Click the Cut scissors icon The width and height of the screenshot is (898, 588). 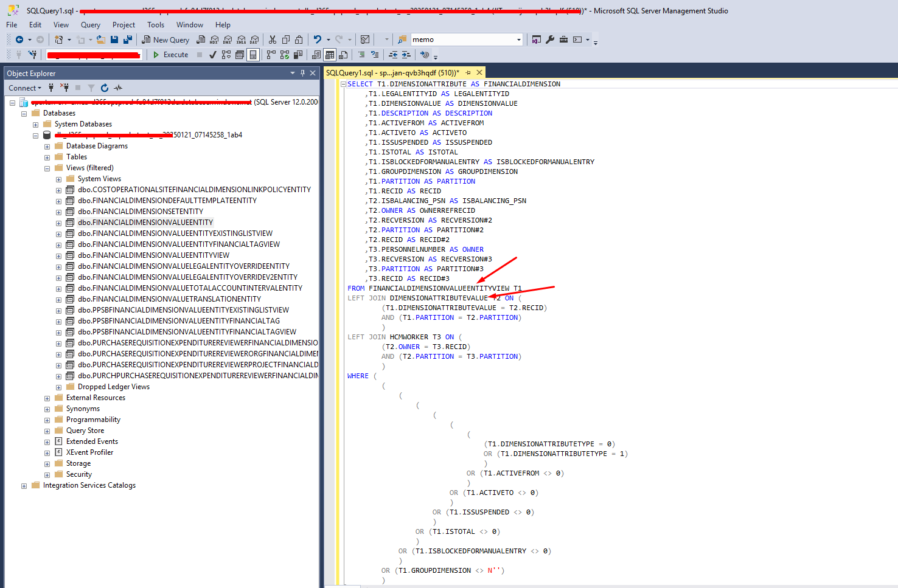(x=272, y=40)
